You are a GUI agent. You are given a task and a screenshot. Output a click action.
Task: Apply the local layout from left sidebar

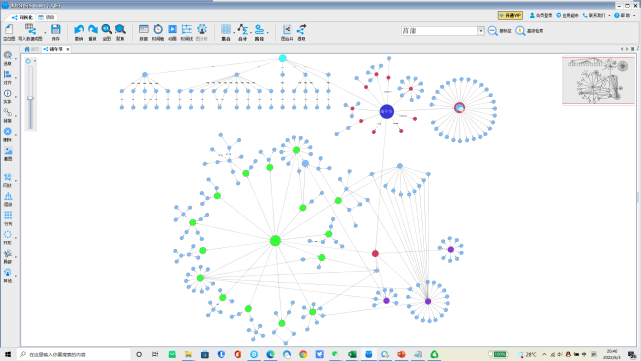[7, 254]
